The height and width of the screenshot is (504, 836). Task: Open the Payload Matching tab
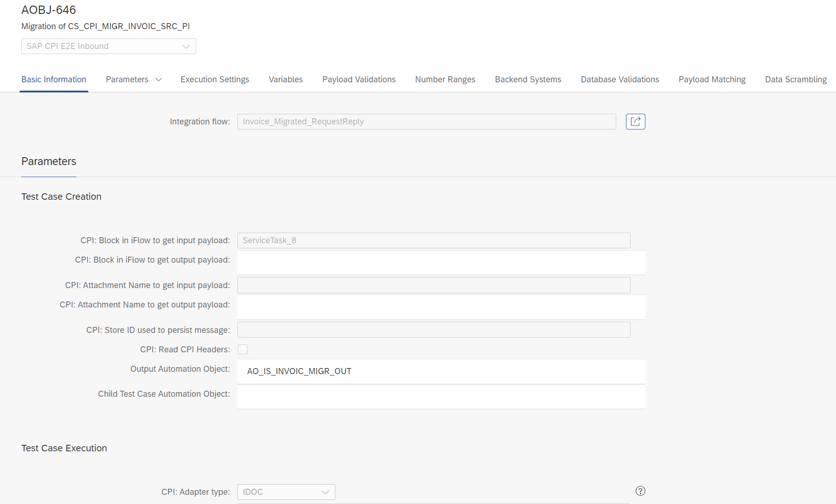pos(712,80)
